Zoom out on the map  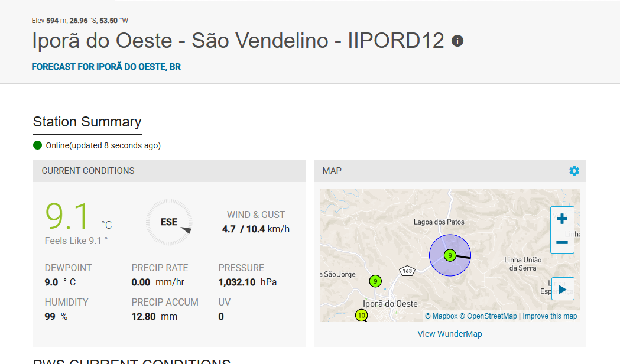click(x=562, y=242)
